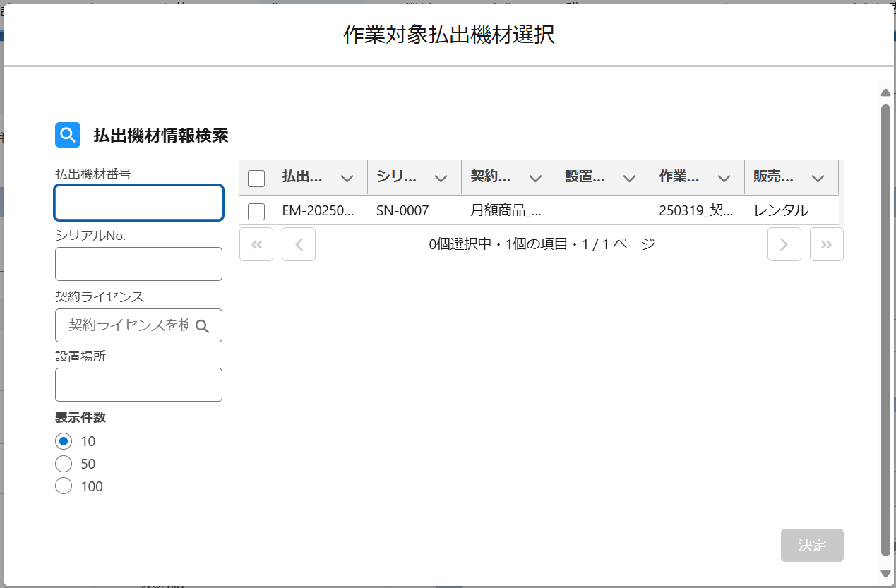Jump to the last results page
This screenshot has width=896, height=588.
pyautogui.click(x=826, y=244)
